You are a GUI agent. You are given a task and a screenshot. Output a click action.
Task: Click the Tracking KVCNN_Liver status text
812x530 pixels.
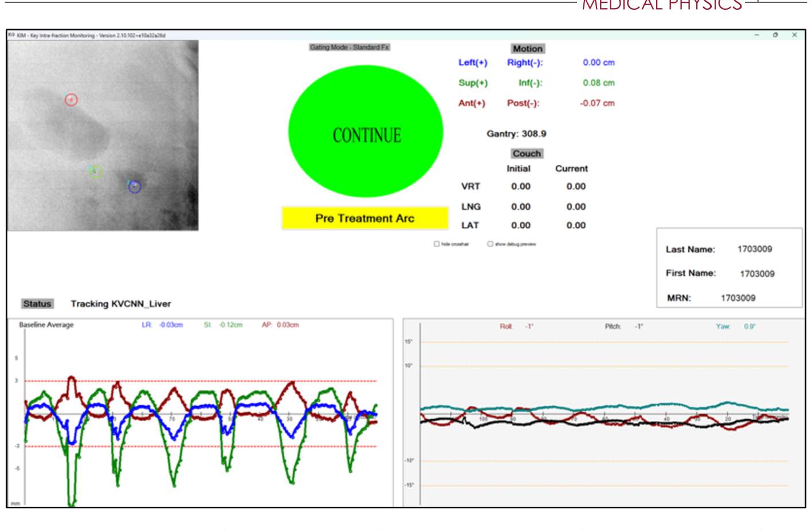(121, 304)
